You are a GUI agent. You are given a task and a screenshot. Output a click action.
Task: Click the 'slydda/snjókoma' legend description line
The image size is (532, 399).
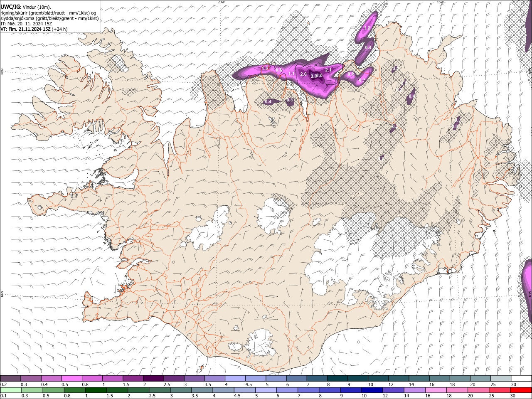click(49, 18)
